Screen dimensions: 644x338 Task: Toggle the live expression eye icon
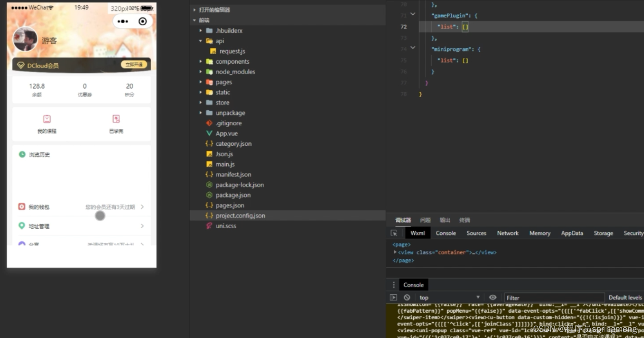(x=493, y=298)
